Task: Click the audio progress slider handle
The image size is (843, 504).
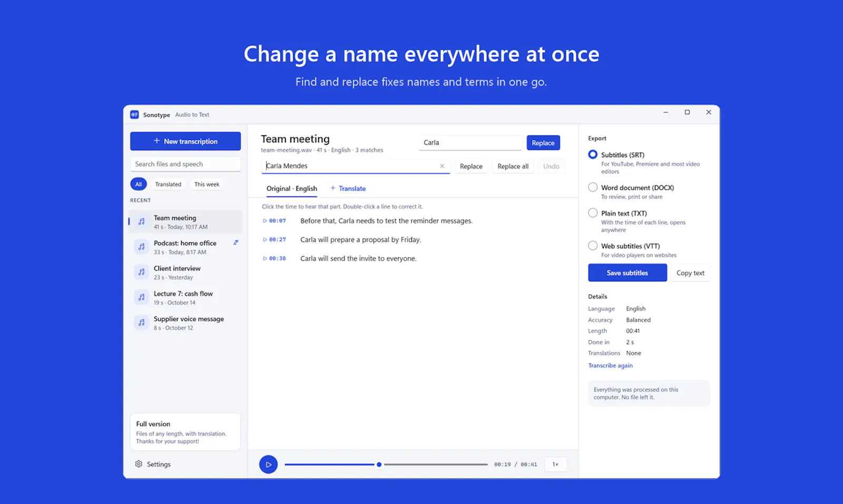Action: click(379, 465)
